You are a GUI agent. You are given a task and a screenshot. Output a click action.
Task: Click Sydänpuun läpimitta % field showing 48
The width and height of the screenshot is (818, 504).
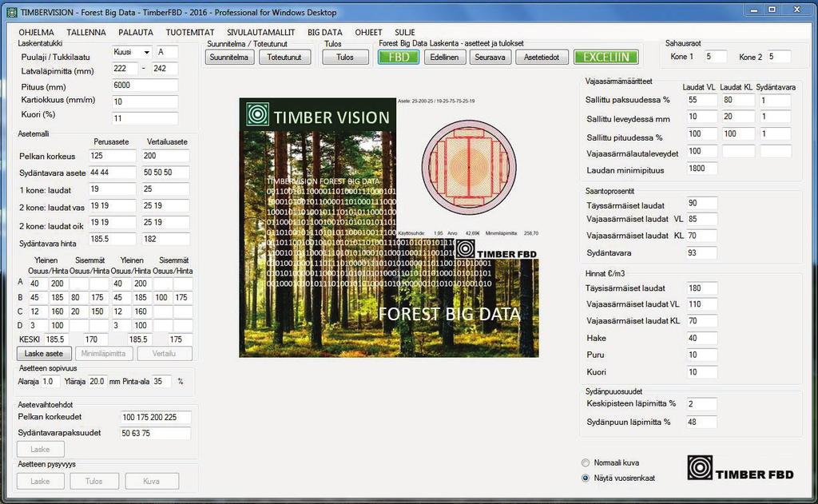coord(701,422)
